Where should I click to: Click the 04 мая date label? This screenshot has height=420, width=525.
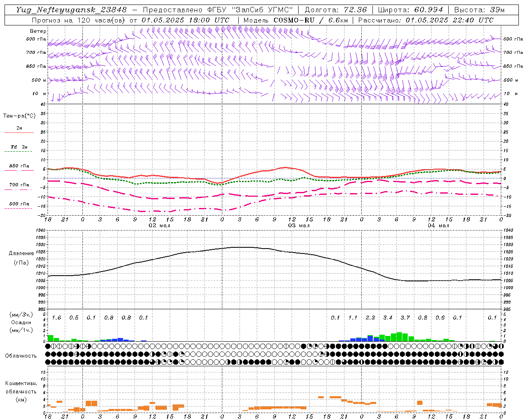(x=438, y=226)
